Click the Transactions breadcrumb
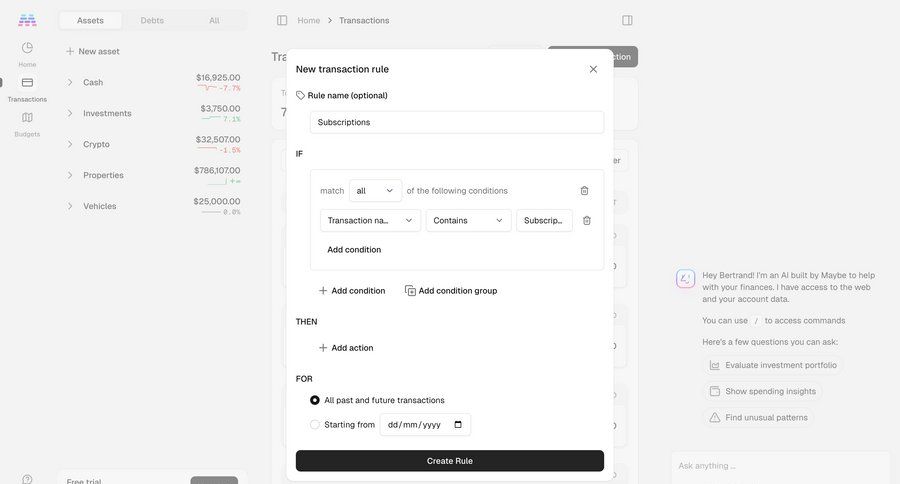Viewport: 900px width, 484px height. (x=364, y=20)
